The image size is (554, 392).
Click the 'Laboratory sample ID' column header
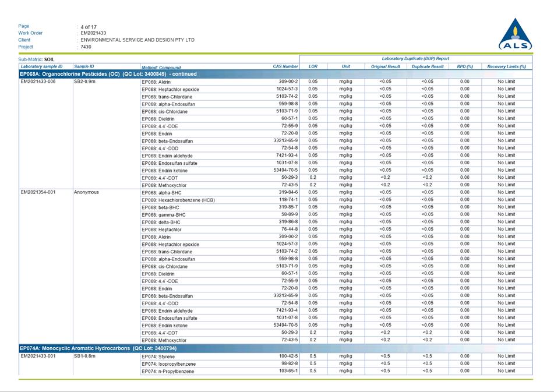[41, 66]
